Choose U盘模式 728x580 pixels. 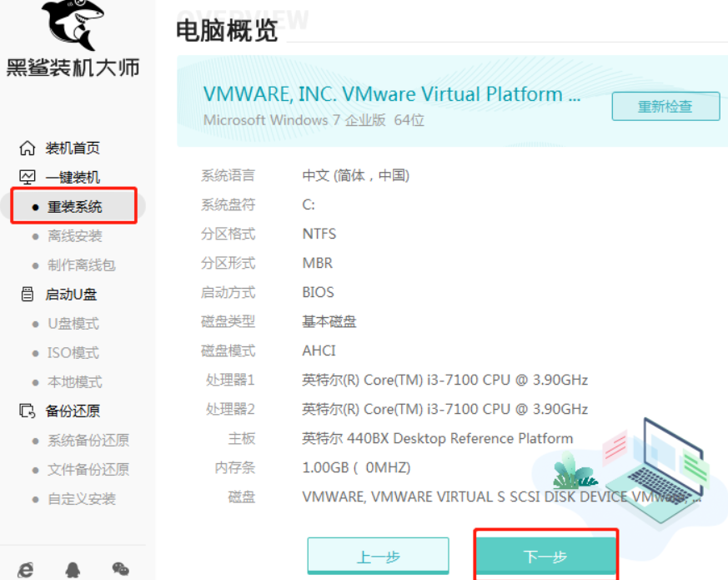(73, 324)
